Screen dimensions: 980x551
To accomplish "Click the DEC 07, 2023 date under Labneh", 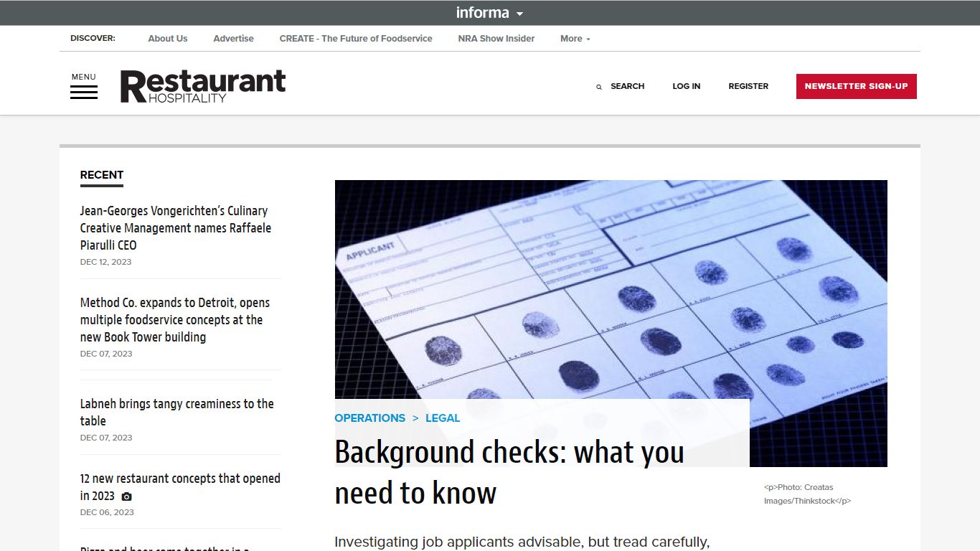I will pos(106,438).
